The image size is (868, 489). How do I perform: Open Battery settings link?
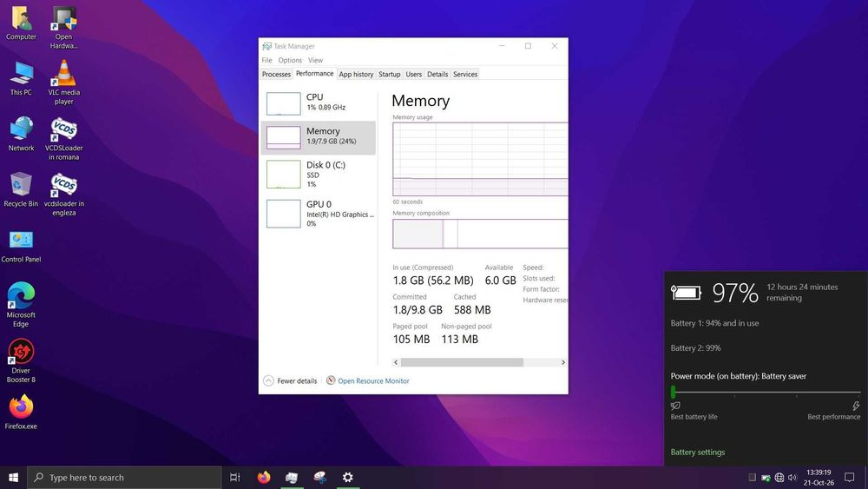pyautogui.click(x=698, y=452)
